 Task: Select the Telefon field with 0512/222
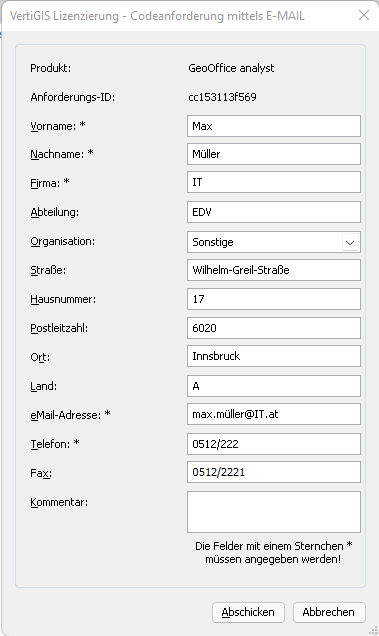[274, 444]
